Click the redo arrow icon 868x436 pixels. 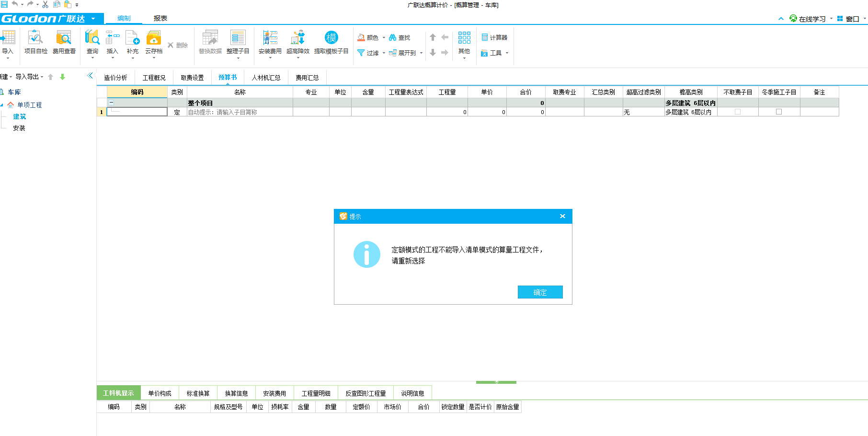pos(30,4)
